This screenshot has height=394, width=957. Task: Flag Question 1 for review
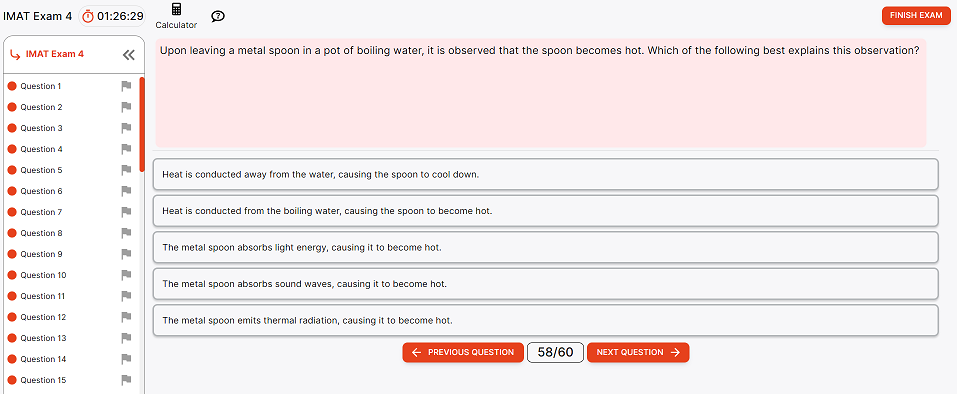[x=126, y=87]
